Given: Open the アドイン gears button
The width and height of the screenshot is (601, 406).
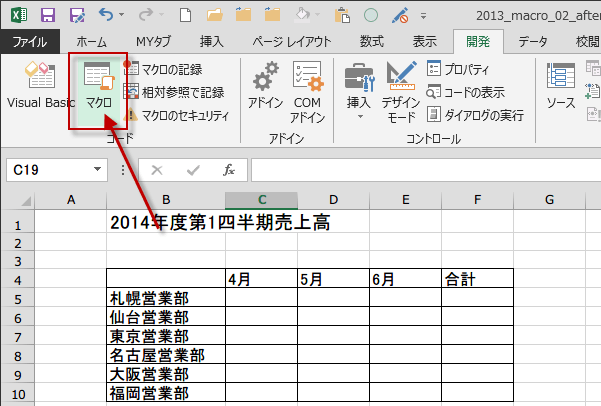Looking at the screenshot, I should click(265, 85).
